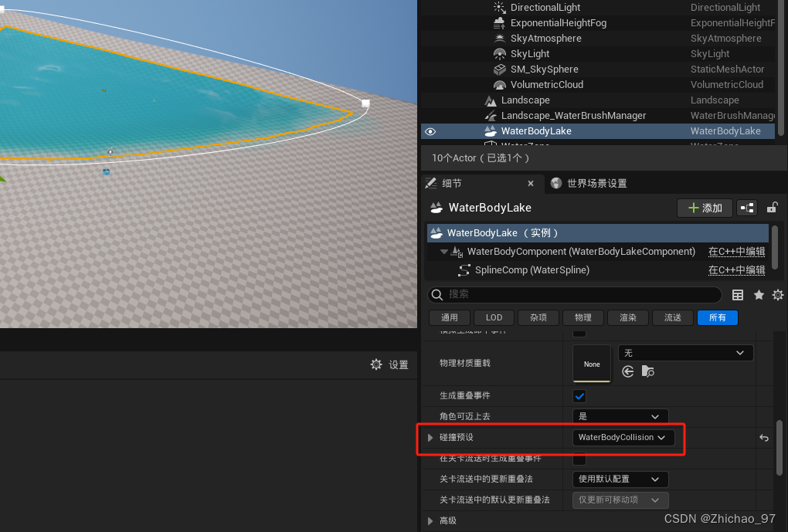Click the details panel vertical scrollbar
Viewport: 788px width, 532px height.
click(780, 447)
